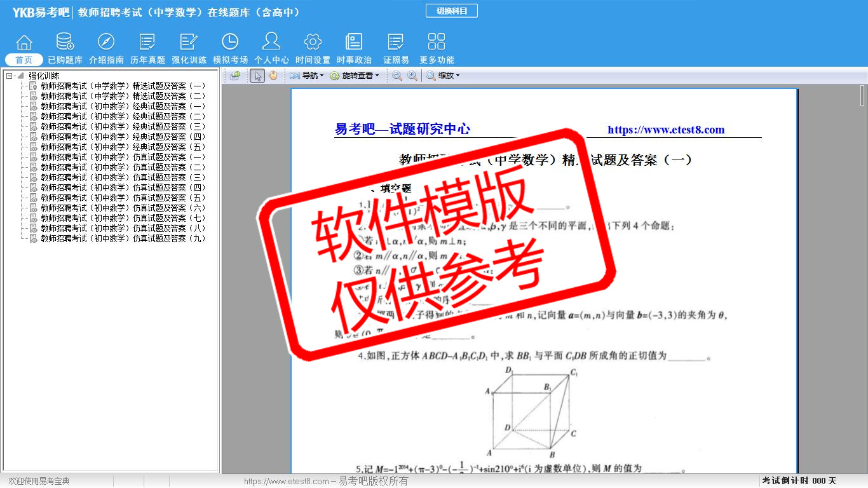Viewport: 868px width, 488px height.
Task: Click the zoom out magnifier
Action: pyautogui.click(x=397, y=76)
